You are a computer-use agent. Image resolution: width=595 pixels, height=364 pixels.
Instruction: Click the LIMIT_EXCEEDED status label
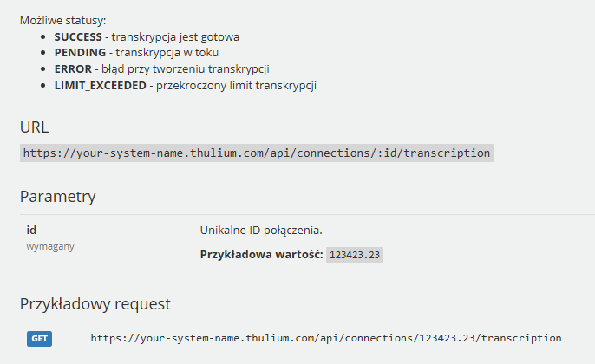coord(101,86)
